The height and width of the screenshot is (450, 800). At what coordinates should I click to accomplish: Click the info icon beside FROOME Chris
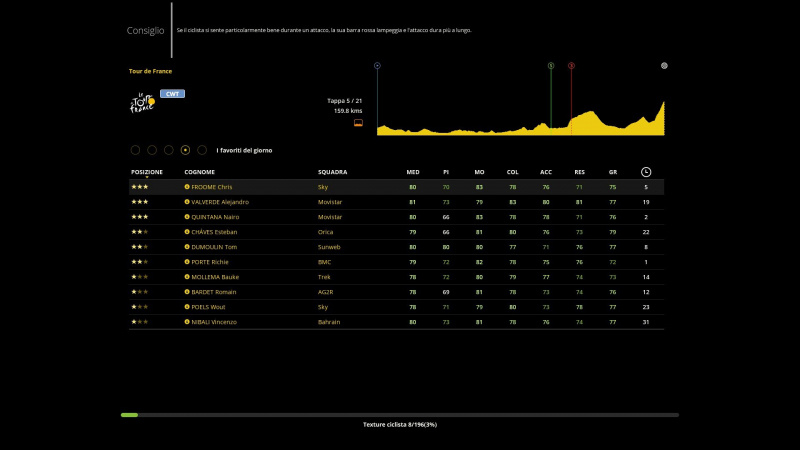coord(187,187)
